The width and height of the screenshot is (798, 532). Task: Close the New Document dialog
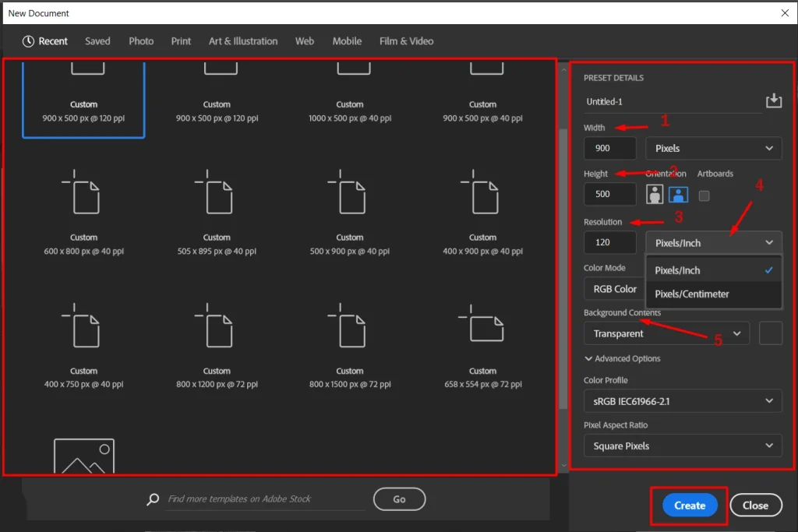point(785,12)
